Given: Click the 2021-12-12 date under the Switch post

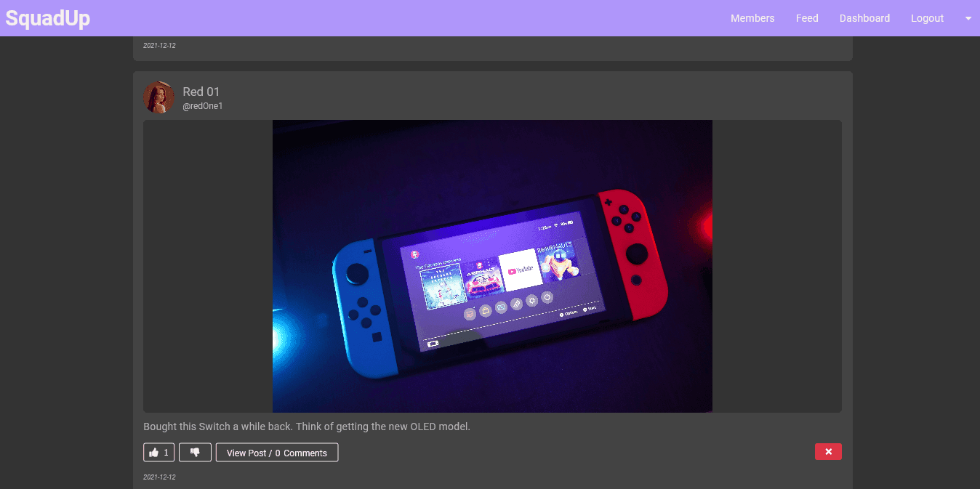Looking at the screenshot, I should pyautogui.click(x=159, y=477).
